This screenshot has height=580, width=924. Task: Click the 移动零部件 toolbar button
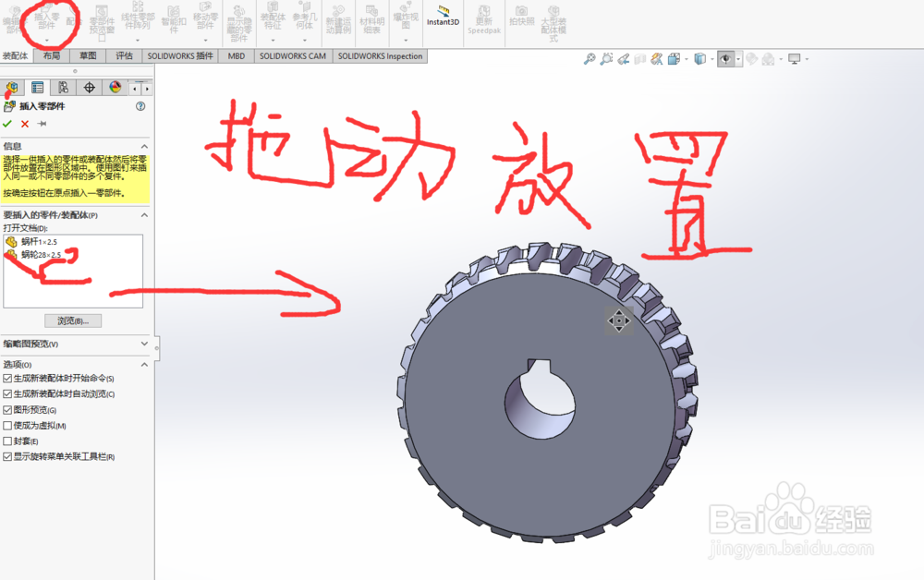205,17
